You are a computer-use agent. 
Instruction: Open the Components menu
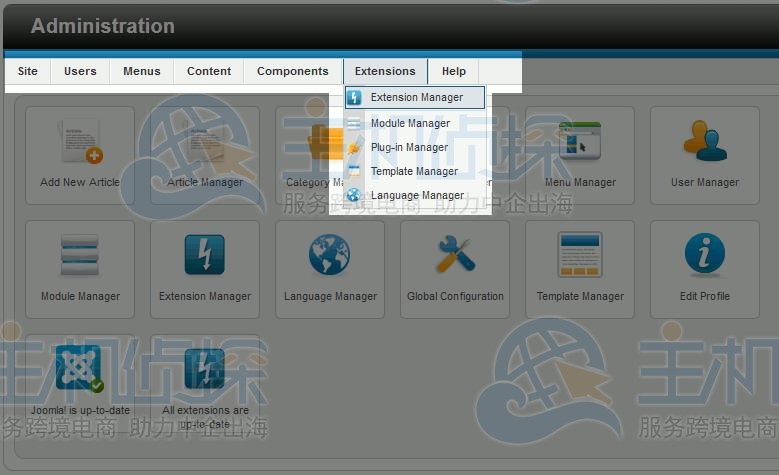pyautogui.click(x=293, y=72)
